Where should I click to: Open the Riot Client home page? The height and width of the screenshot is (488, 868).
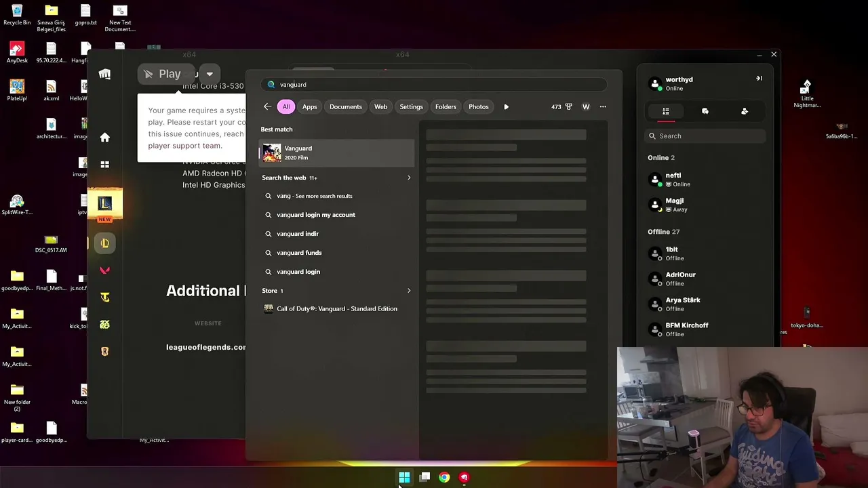point(104,138)
